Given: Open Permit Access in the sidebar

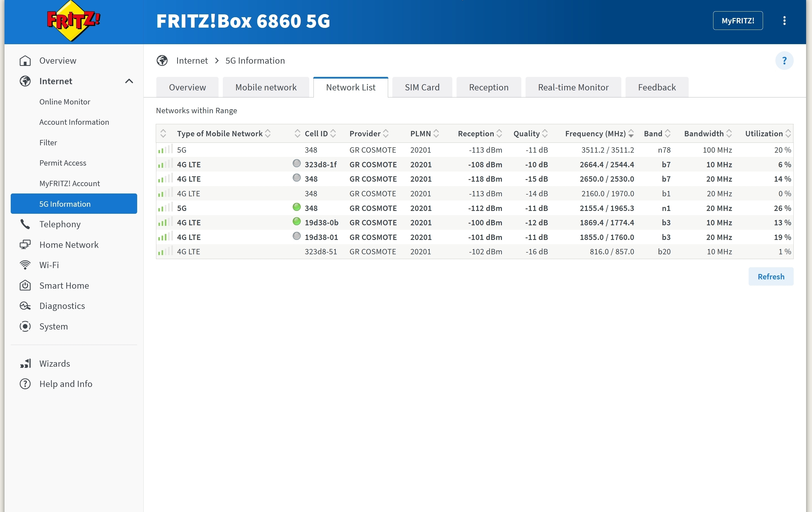Looking at the screenshot, I should [63, 163].
